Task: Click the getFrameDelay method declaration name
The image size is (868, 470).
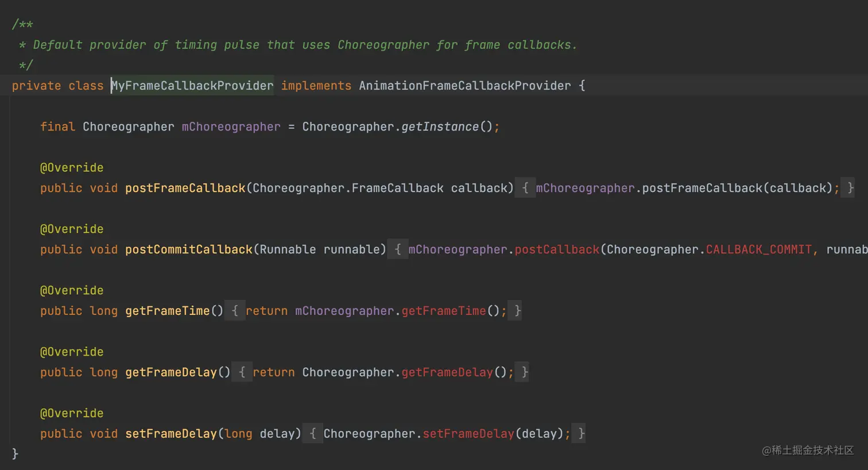Action: (x=171, y=372)
